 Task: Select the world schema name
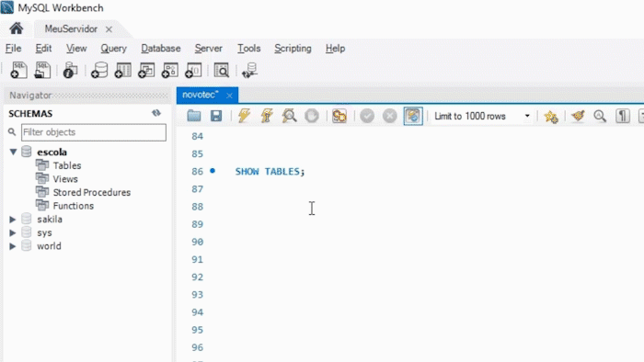tap(49, 246)
